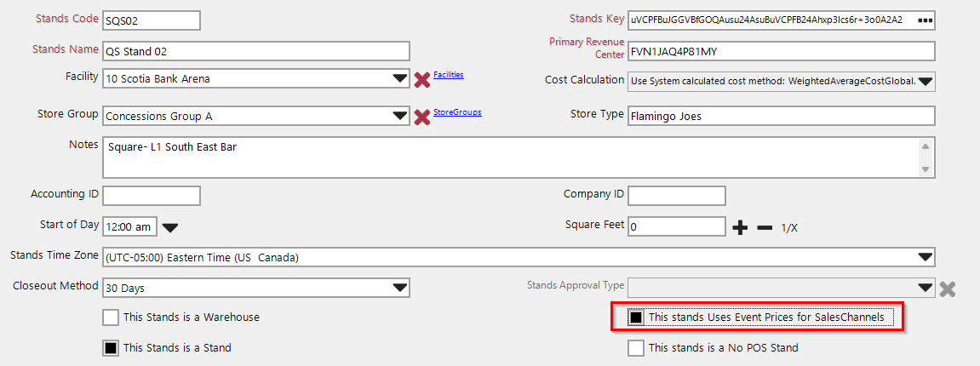The width and height of the screenshot is (980, 366).
Task: Open the Stands Time Zone dropdown
Action: 926,257
